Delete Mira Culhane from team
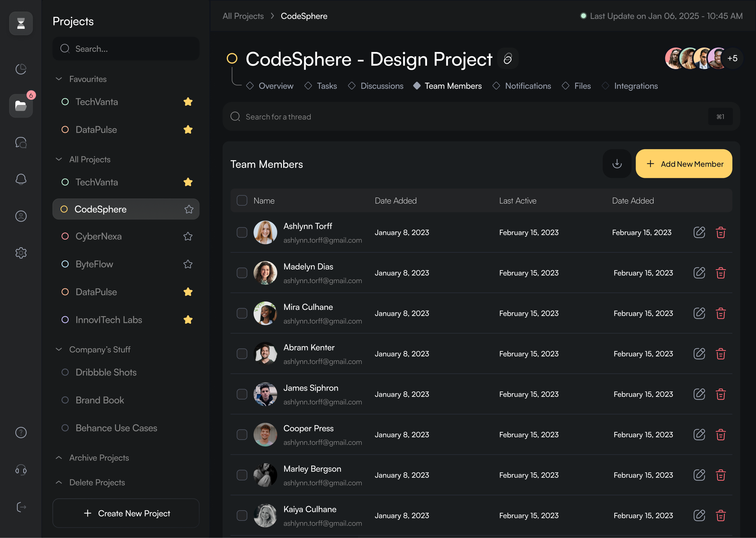Image resolution: width=756 pixels, height=538 pixels. 721,313
